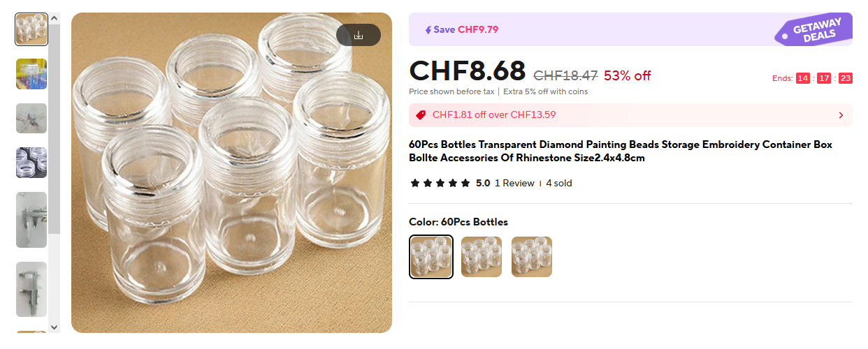Select the first bottles thumbnail in gallery
Viewport: 868px width, 349px height.
click(31, 29)
